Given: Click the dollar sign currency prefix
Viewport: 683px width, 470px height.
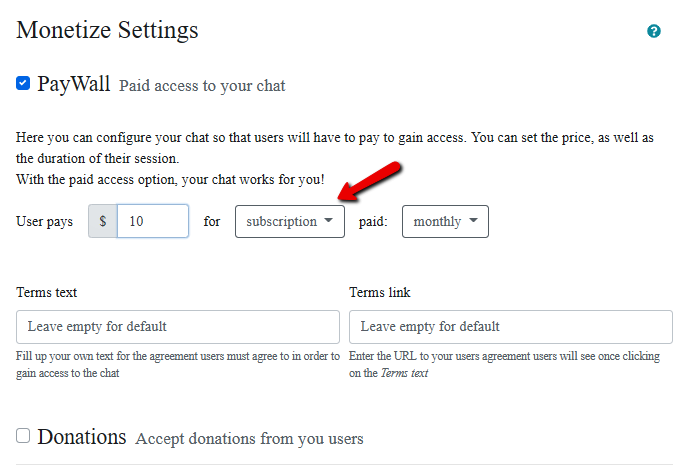Looking at the screenshot, I should pos(103,222).
